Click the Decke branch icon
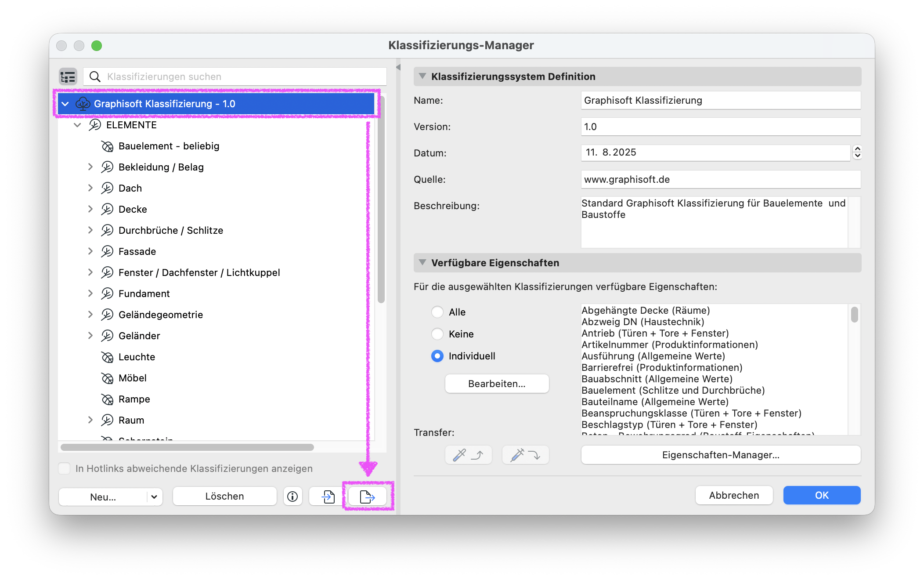 coord(107,210)
